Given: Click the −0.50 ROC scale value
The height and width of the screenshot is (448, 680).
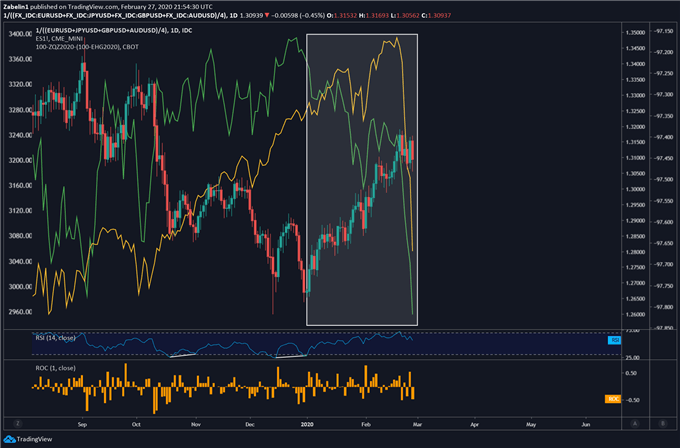Looking at the screenshot, I should coord(631,400).
